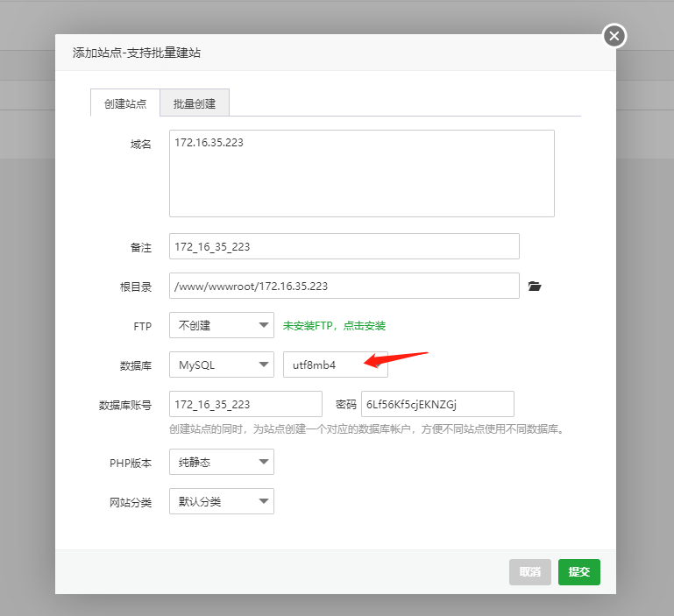Expand the PHP版本 纯静态 dropdown
This screenshot has width=674, height=616.
221,462
